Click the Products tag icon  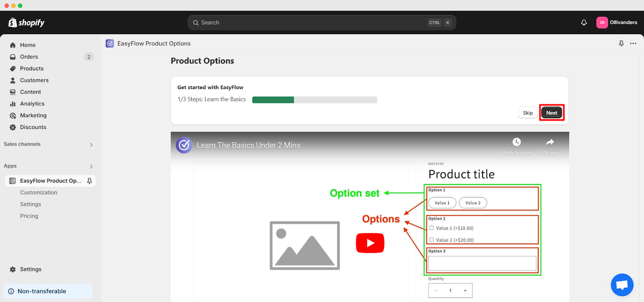pyautogui.click(x=13, y=68)
